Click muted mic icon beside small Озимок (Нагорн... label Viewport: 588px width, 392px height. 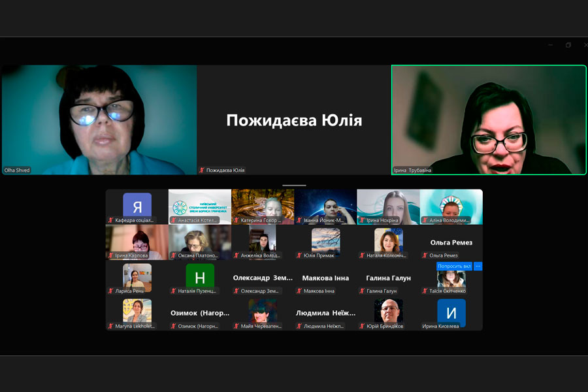(x=174, y=326)
